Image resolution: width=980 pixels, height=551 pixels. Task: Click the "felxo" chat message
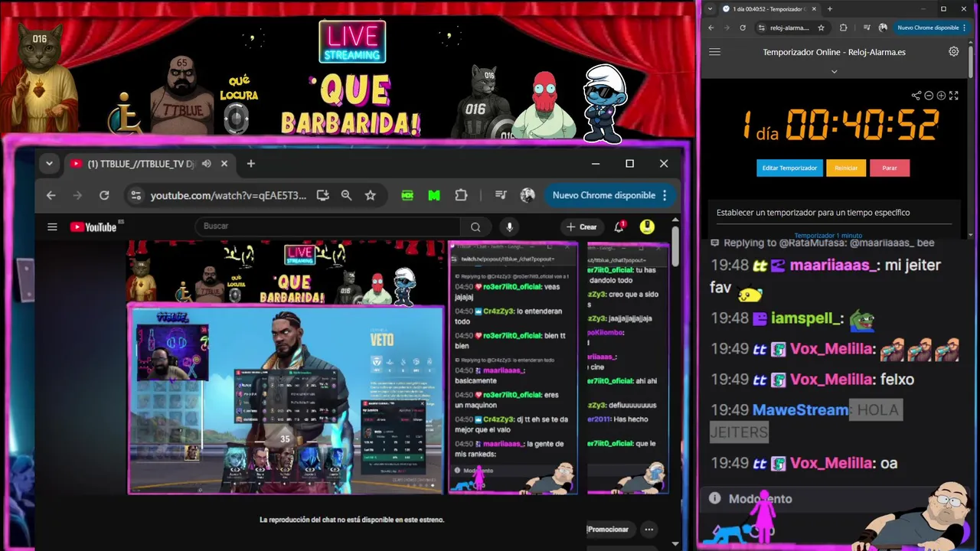(x=897, y=379)
